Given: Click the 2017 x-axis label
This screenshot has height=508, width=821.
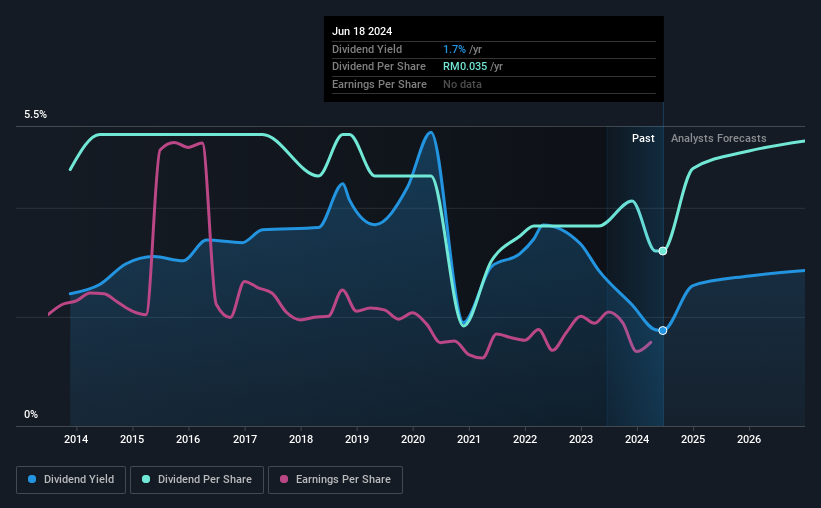Looking at the screenshot, I should click(245, 439).
